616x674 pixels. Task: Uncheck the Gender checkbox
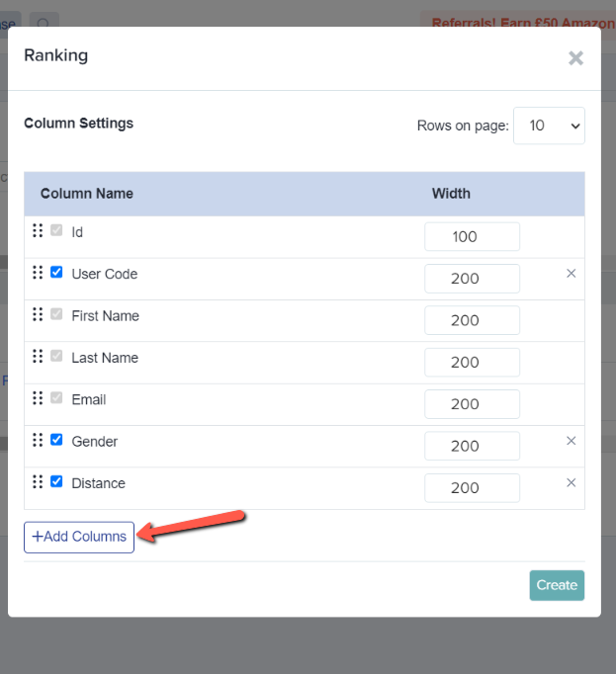(56, 440)
